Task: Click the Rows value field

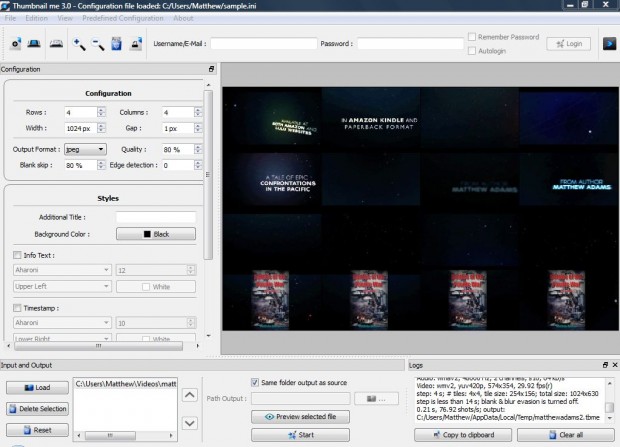Action: point(81,112)
